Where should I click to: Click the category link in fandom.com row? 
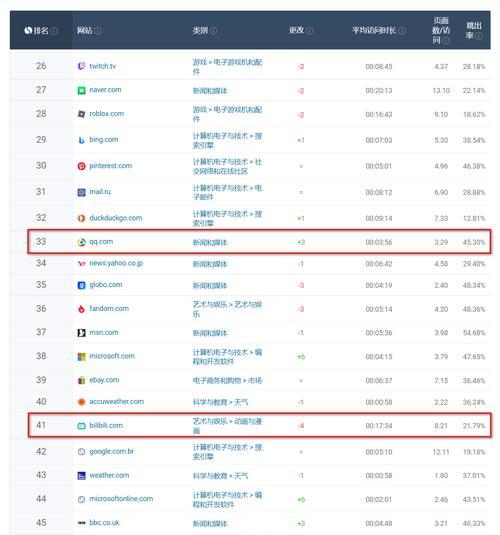click(227, 309)
